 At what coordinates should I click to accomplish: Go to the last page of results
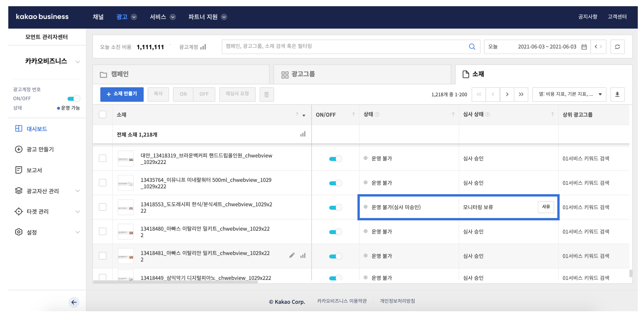pyautogui.click(x=521, y=94)
